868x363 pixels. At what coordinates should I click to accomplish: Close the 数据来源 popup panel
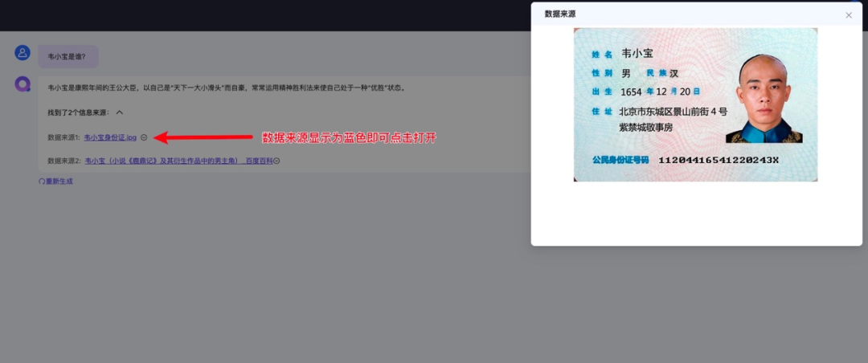(849, 15)
